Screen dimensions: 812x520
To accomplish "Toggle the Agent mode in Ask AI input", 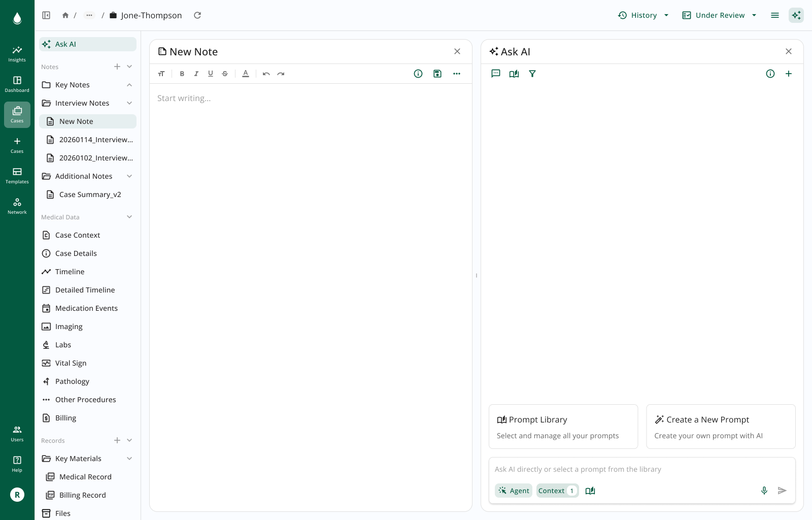I will pyautogui.click(x=513, y=491).
